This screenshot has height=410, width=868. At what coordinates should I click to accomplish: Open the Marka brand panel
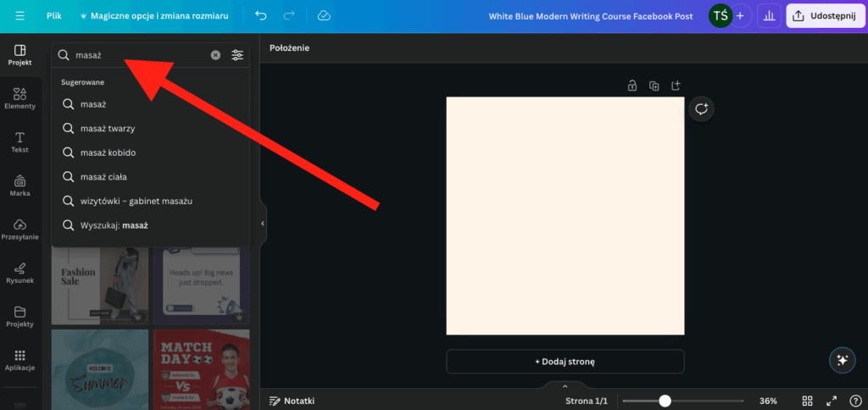(x=20, y=186)
